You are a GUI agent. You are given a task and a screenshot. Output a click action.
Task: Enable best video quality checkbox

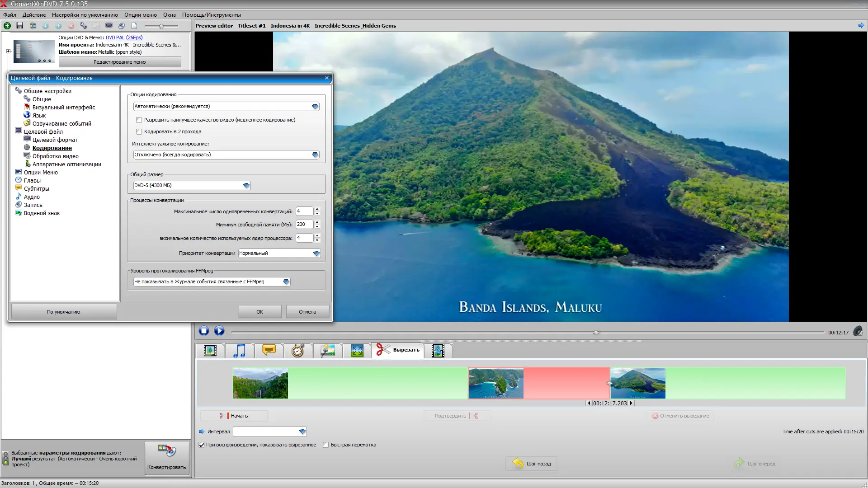pyautogui.click(x=139, y=120)
